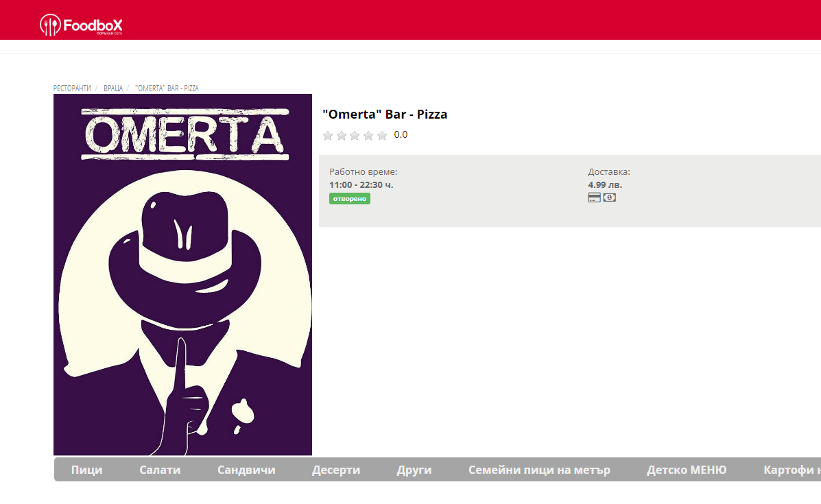Click the 11:00 - 22:30 ч. working hours
The image size is (821, 504).
pos(361,184)
